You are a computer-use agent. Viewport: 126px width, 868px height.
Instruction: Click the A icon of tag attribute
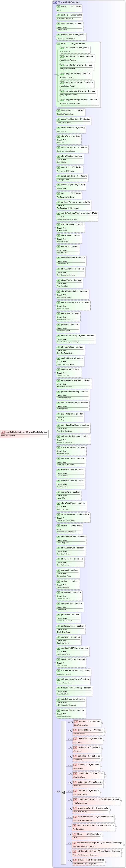58,193
